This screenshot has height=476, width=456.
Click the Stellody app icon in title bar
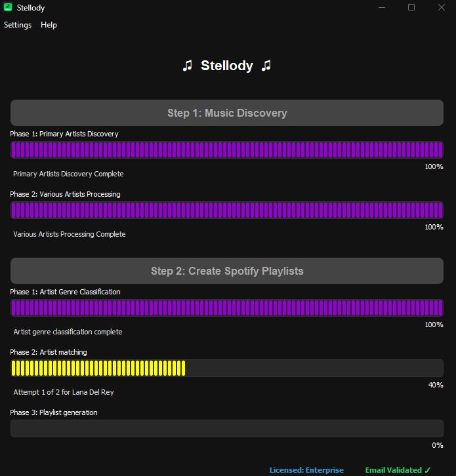[x=8, y=7]
